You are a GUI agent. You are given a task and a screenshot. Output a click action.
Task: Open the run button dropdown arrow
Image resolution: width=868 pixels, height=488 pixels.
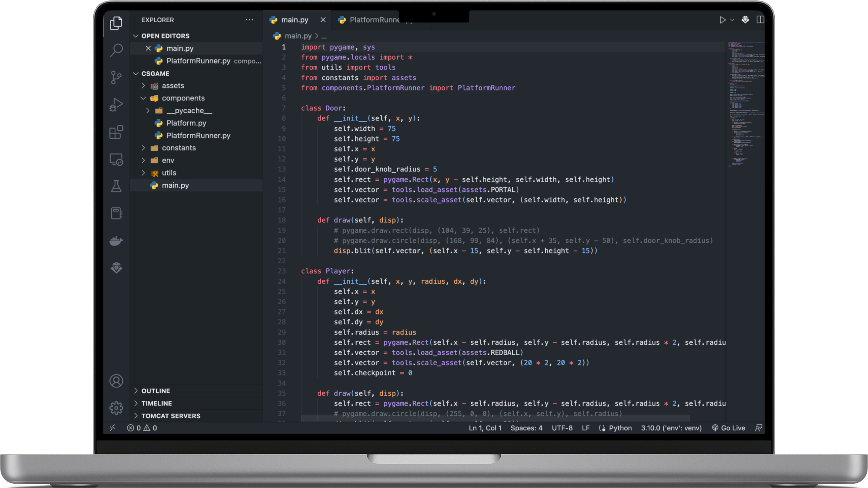click(732, 20)
